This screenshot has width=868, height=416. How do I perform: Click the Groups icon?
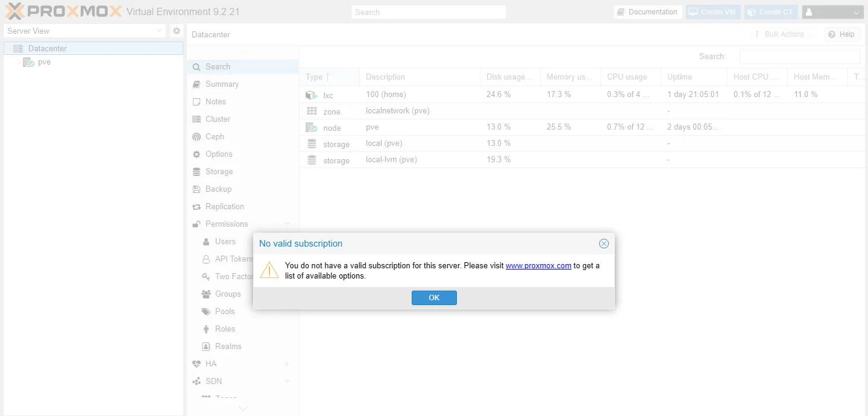(205, 294)
